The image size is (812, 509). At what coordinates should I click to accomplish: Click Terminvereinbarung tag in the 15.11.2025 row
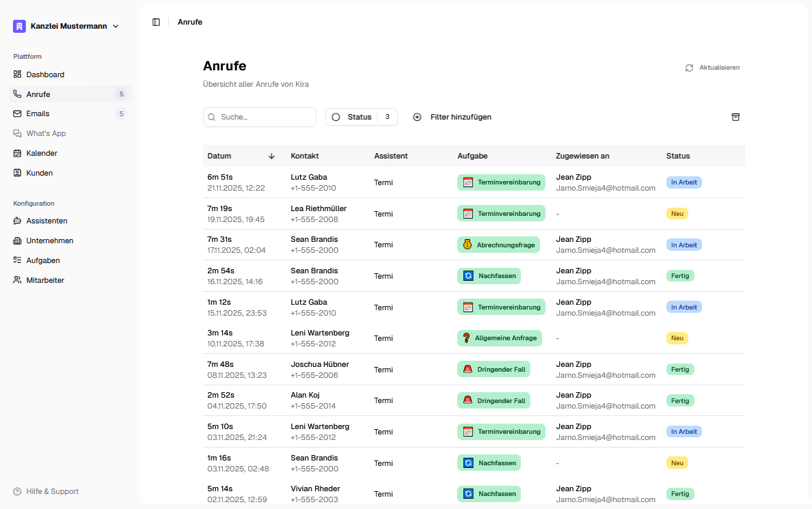pos(501,307)
